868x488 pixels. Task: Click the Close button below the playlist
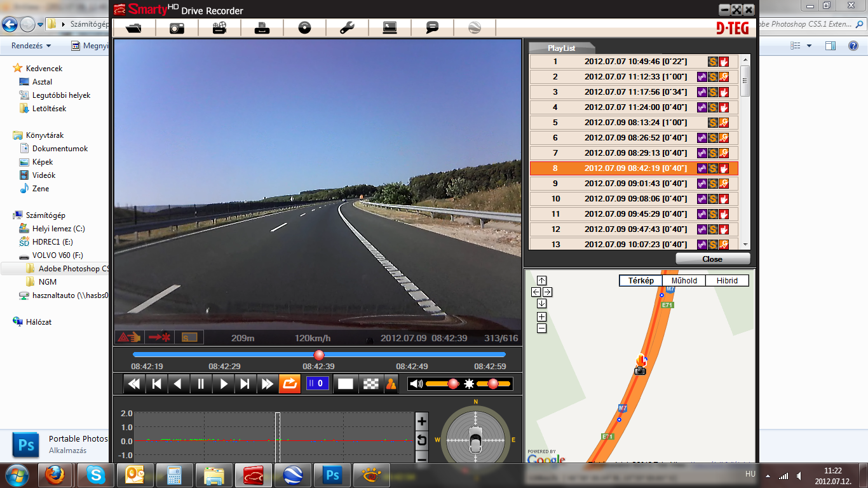click(x=712, y=259)
